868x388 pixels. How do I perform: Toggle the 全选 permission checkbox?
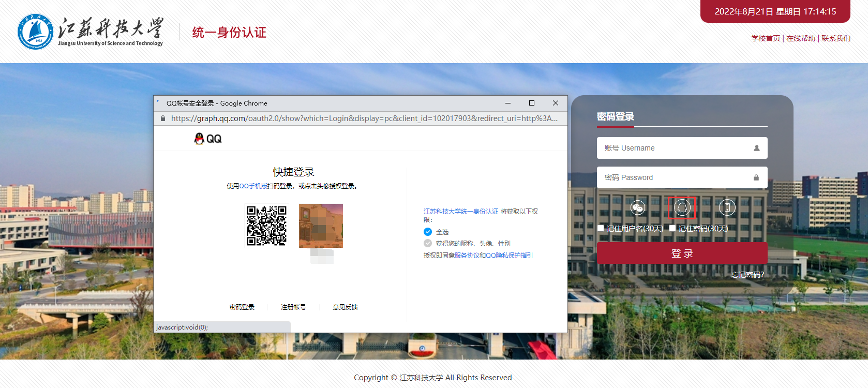(x=428, y=232)
